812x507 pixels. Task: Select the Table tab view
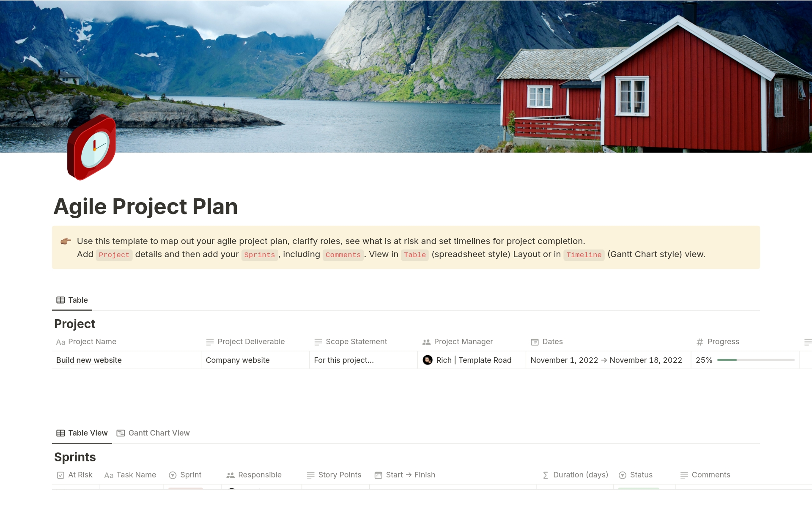(72, 300)
